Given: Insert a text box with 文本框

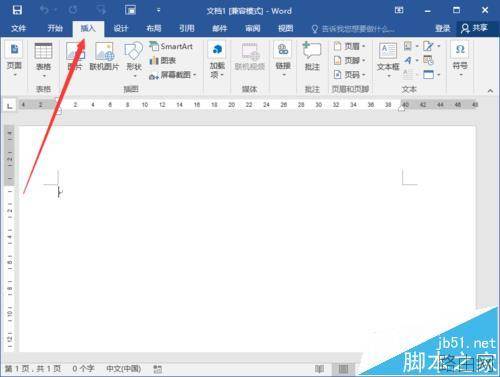Looking at the screenshot, I should coord(388,60).
